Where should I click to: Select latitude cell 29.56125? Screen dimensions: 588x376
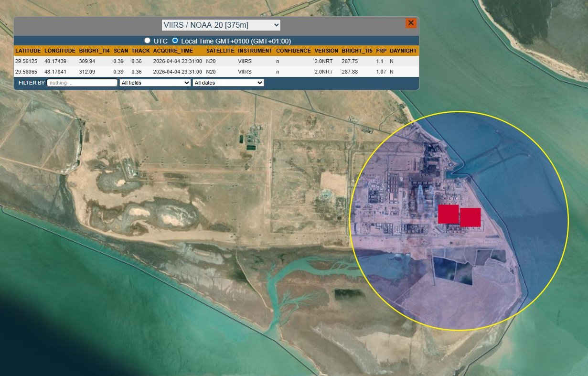pos(26,61)
